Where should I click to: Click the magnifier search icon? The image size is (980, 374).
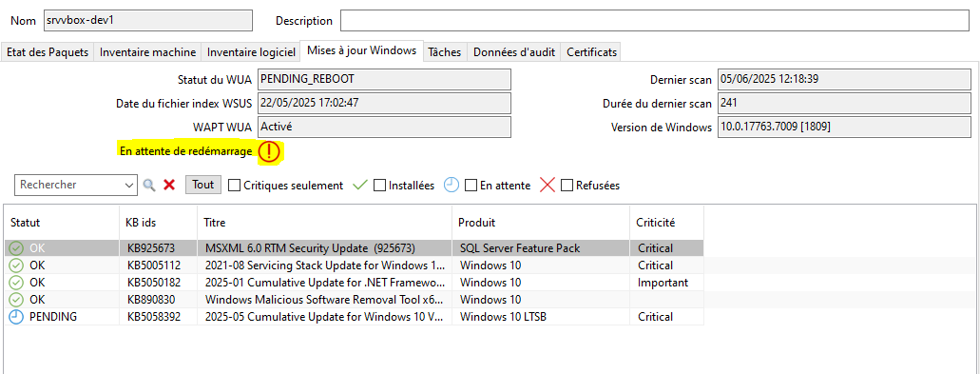point(148,186)
